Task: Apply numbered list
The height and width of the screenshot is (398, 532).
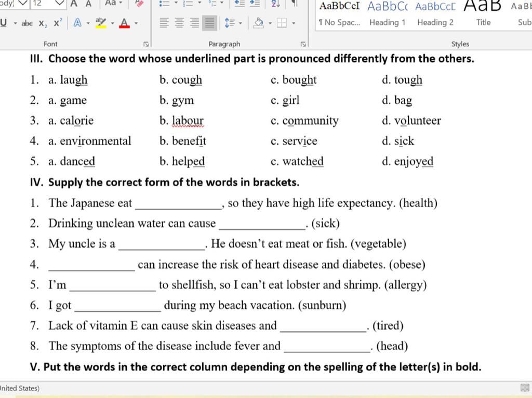Action: pos(188,3)
